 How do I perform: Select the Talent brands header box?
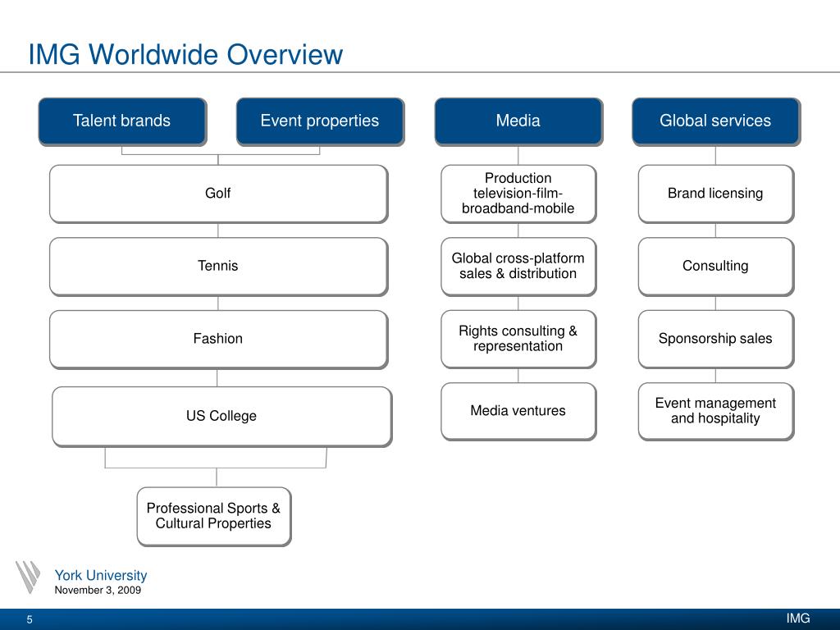pyautogui.click(x=122, y=121)
